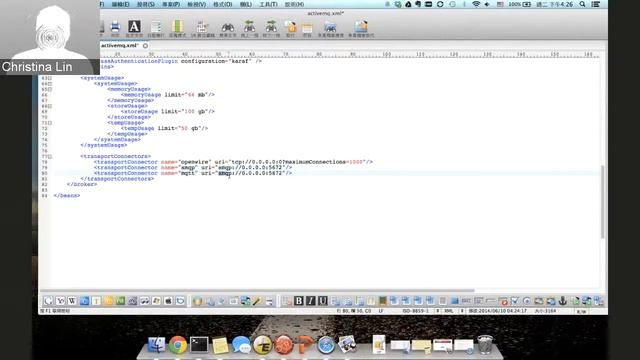640x360 pixels.
Task: Click the volume icon in the menu bar
Action: click(x=487, y=4)
